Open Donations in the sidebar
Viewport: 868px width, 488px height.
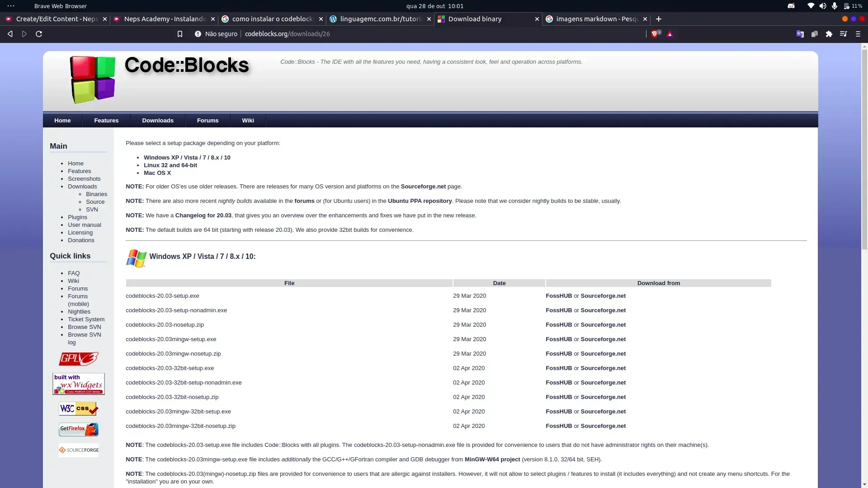[81, 240]
